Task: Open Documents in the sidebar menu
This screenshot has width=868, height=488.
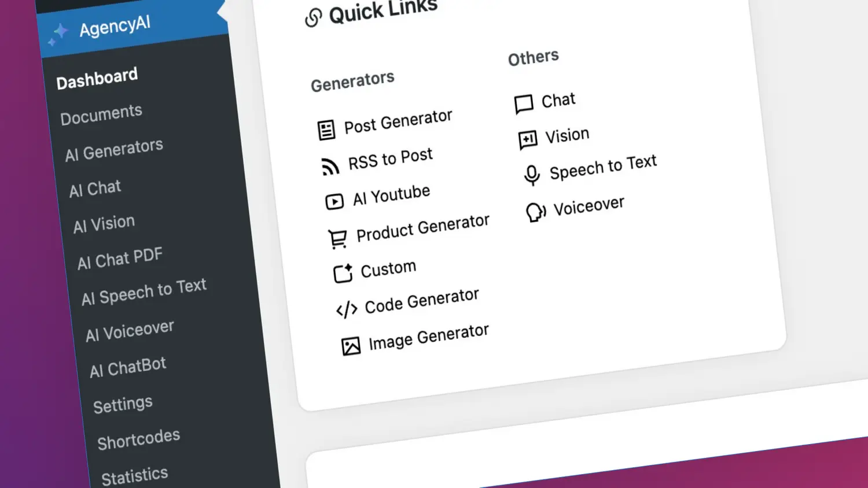Action: [101, 114]
